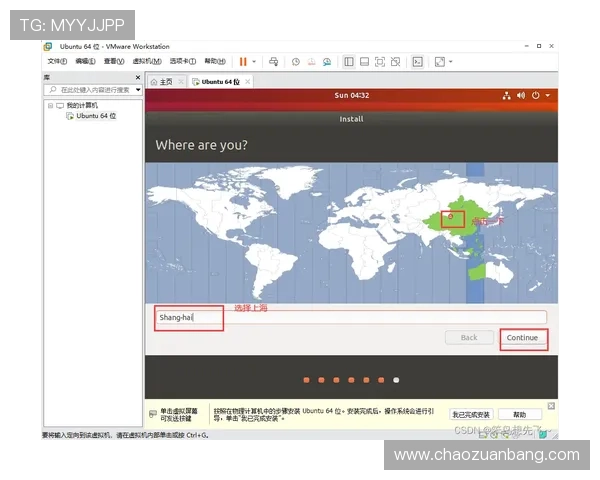The width and height of the screenshot is (600, 480).
Task: Click Ubuntu network status icon in top bar
Action: 507,95
